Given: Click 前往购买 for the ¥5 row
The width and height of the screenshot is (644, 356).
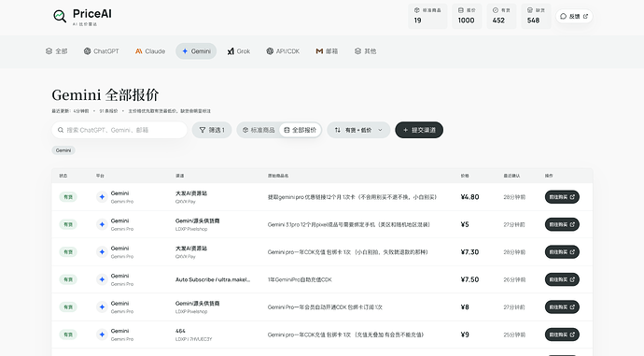Looking at the screenshot, I should click(562, 224).
